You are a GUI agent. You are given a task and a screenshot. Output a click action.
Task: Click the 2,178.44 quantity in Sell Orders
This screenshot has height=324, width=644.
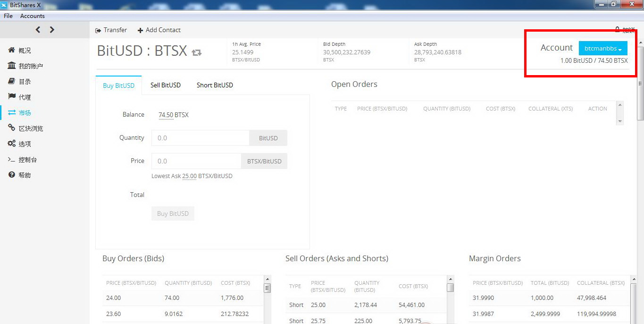pos(366,305)
